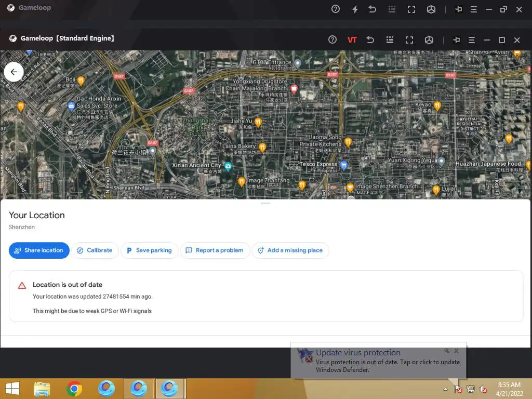Click Add a missing place button
Viewport: 532px width, 399px height.
(x=290, y=250)
